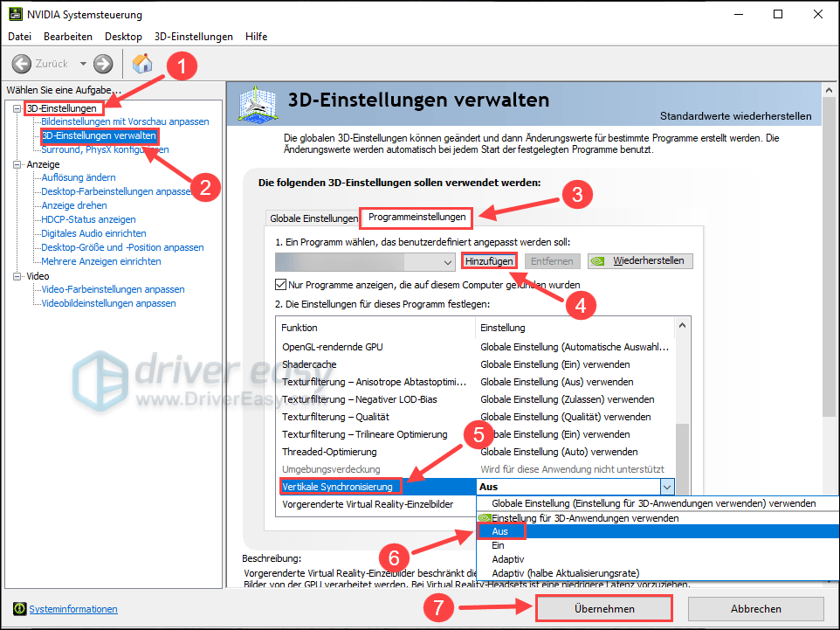Click the NVIDIA Systemsteuerung title bar app icon

pyautogui.click(x=16, y=14)
